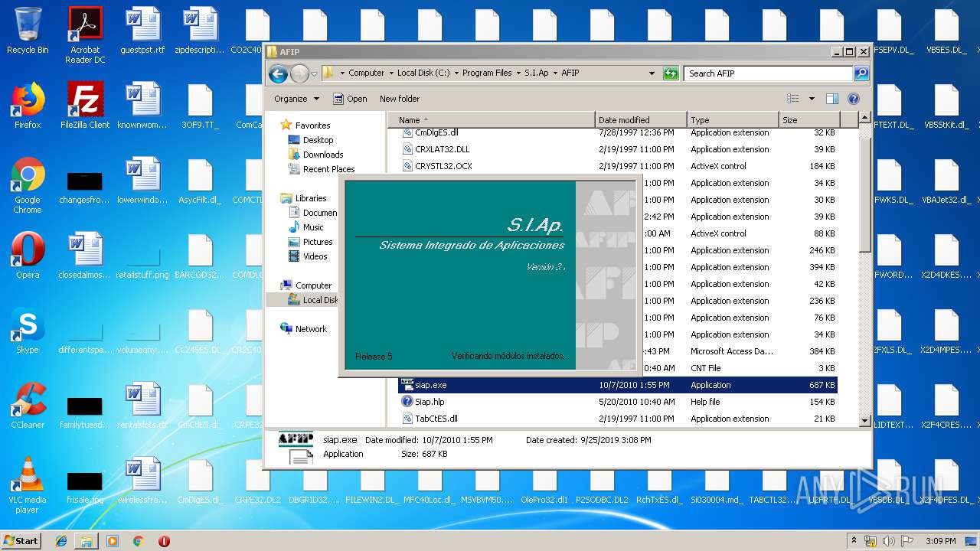Open the guestpst.rtf document icon
The height and width of the screenshot is (551, 980).
pos(142,31)
